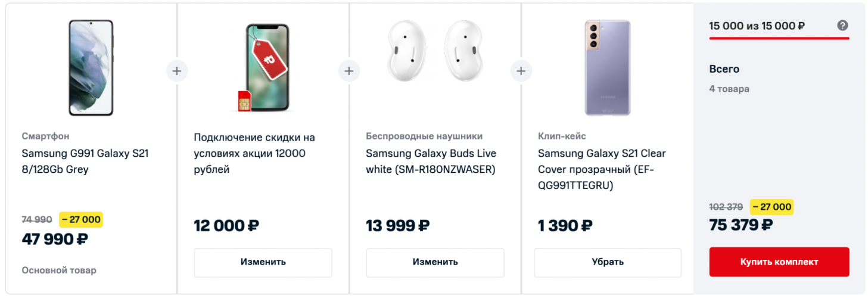Open the SIM discount phone image
Image resolution: width=868 pixels, height=298 pixels.
(263, 67)
